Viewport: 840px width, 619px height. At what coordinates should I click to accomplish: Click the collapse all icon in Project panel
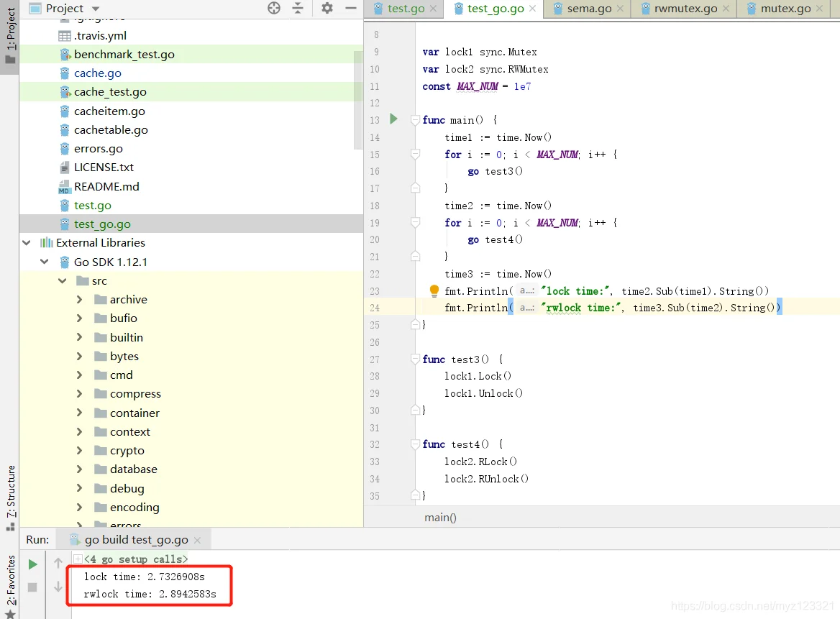point(298,8)
